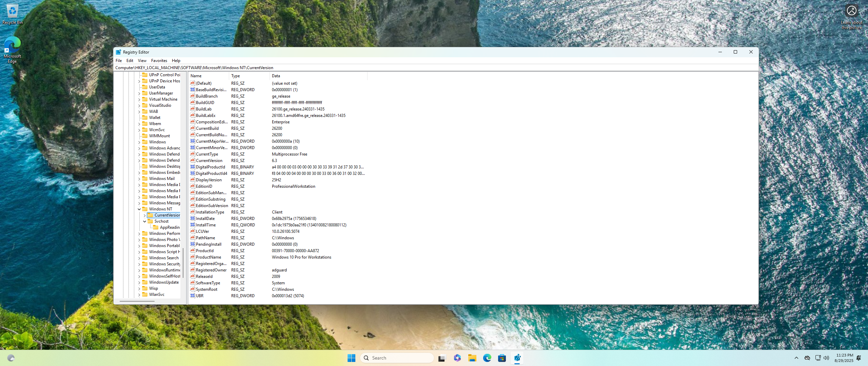The image size is (868, 366).
Task: Click the Learn about this picture icon
Action: click(x=851, y=17)
